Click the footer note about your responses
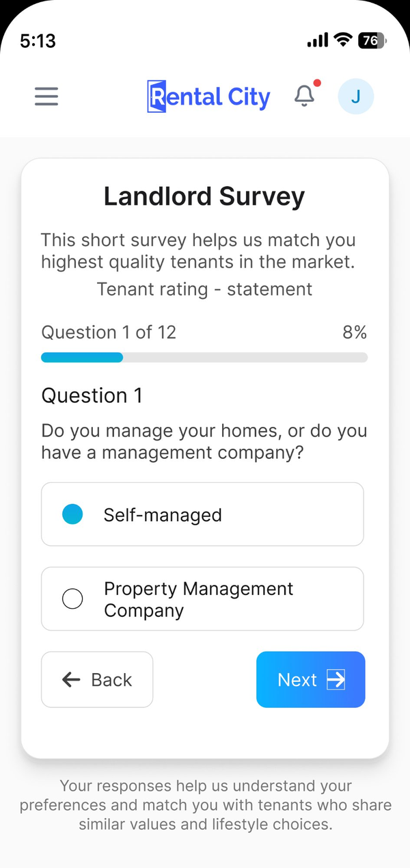The height and width of the screenshot is (868, 410). point(205,805)
